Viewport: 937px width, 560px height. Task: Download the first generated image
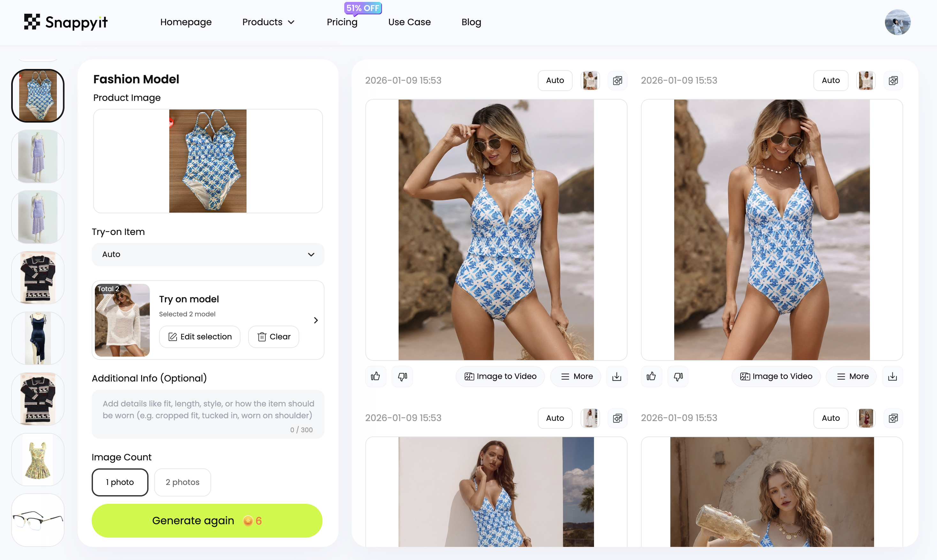click(x=617, y=376)
